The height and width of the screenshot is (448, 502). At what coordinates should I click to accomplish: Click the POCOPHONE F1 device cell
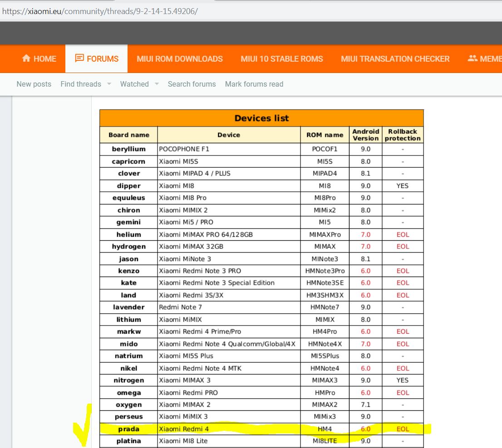229,149
